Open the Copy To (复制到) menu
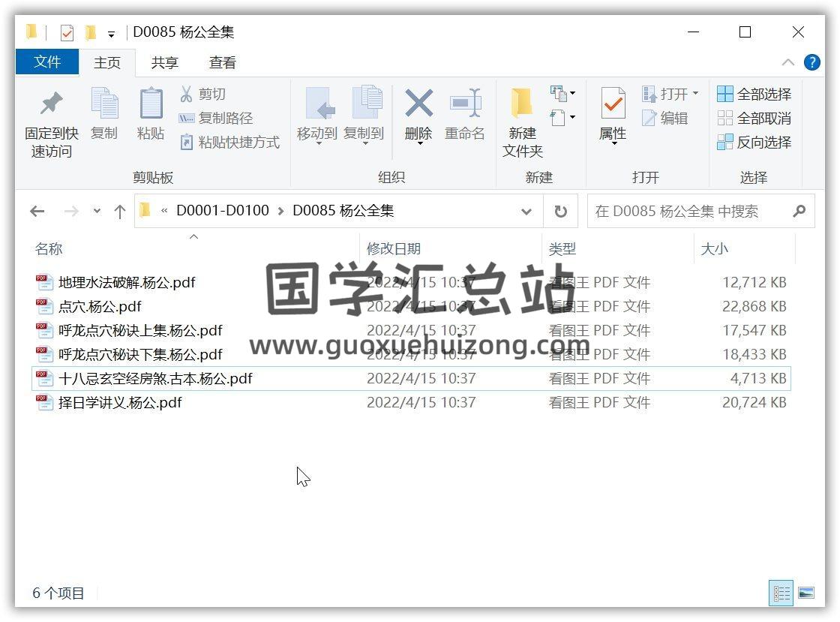Screen dimensions: 840x622 coord(364,115)
